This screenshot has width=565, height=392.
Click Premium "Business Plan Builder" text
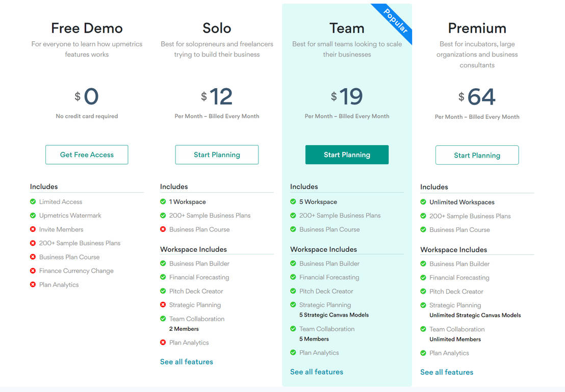(459, 264)
